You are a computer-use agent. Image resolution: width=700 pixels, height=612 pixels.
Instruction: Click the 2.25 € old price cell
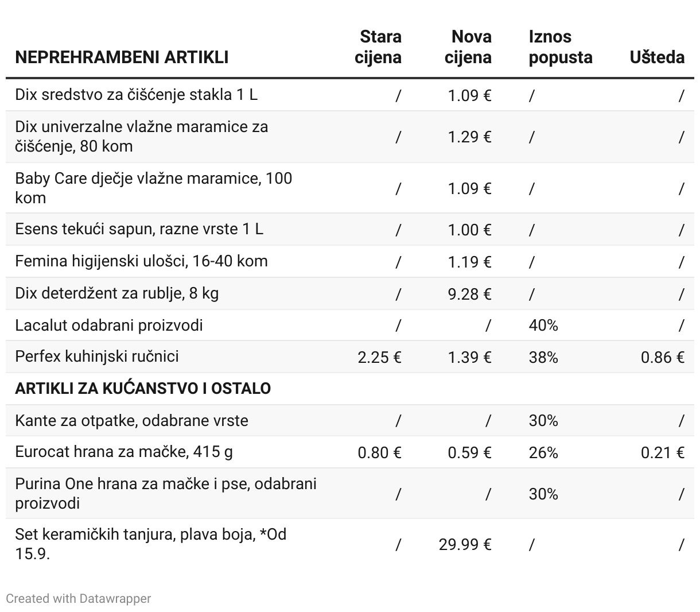point(379,357)
